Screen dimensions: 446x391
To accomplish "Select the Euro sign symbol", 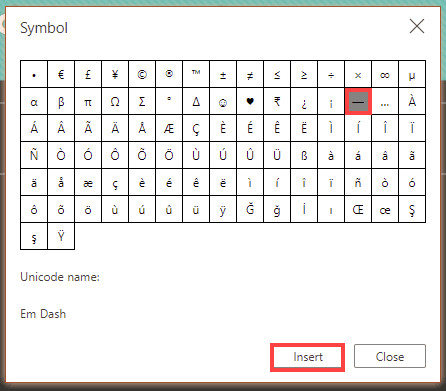I will click(61, 74).
